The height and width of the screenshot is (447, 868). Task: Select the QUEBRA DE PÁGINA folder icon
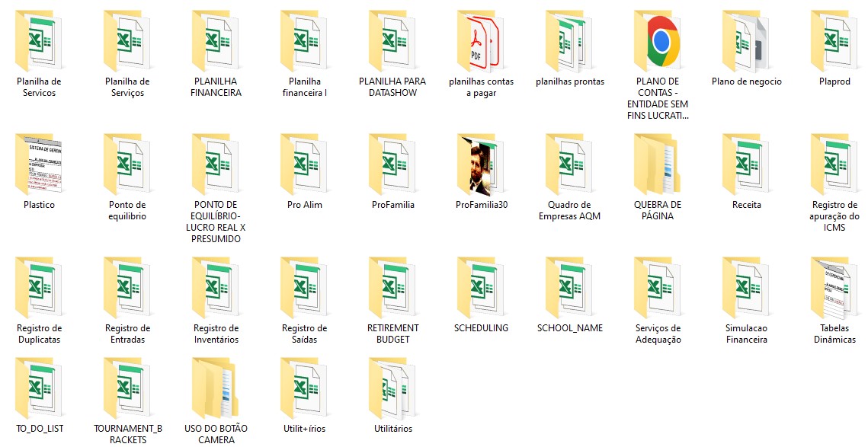(x=658, y=163)
